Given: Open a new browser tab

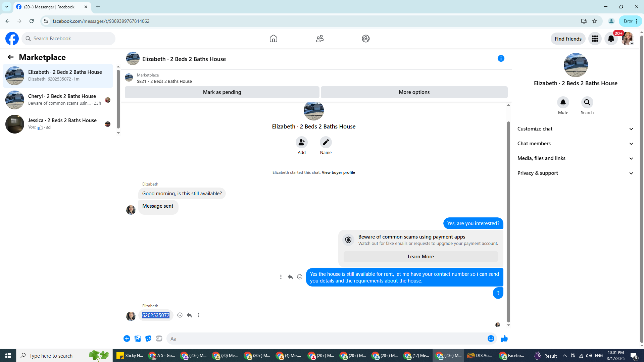Looking at the screenshot, I should click(x=98, y=7).
